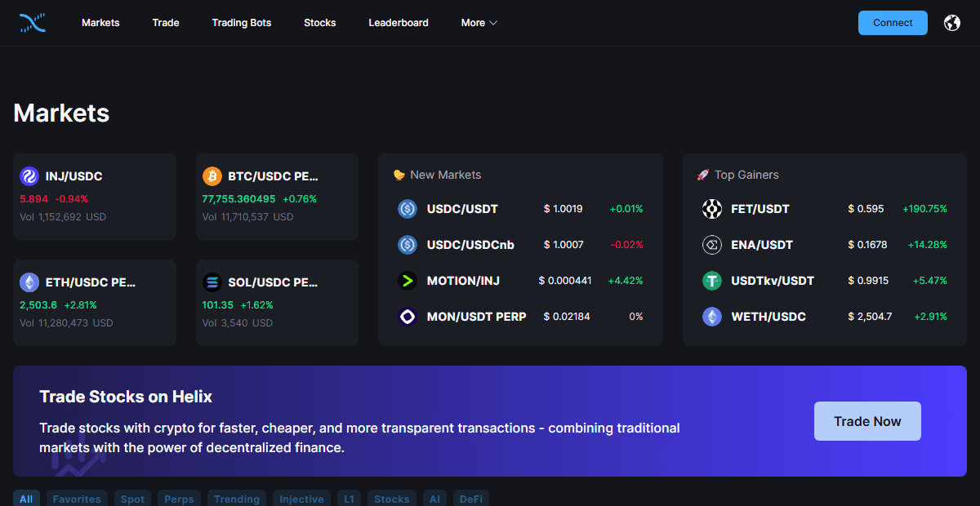Click the Trade Now button

867,421
